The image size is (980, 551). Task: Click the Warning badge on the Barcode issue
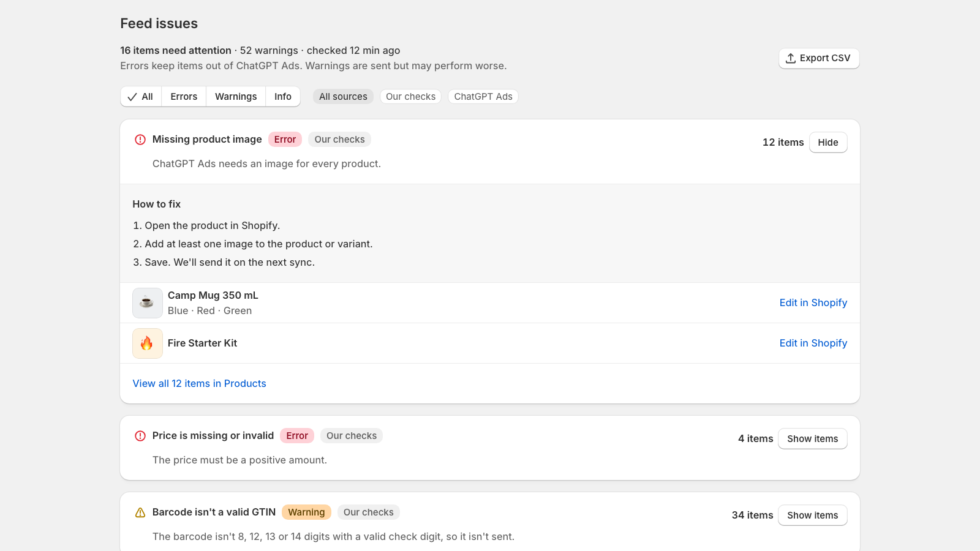coord(306,512)
